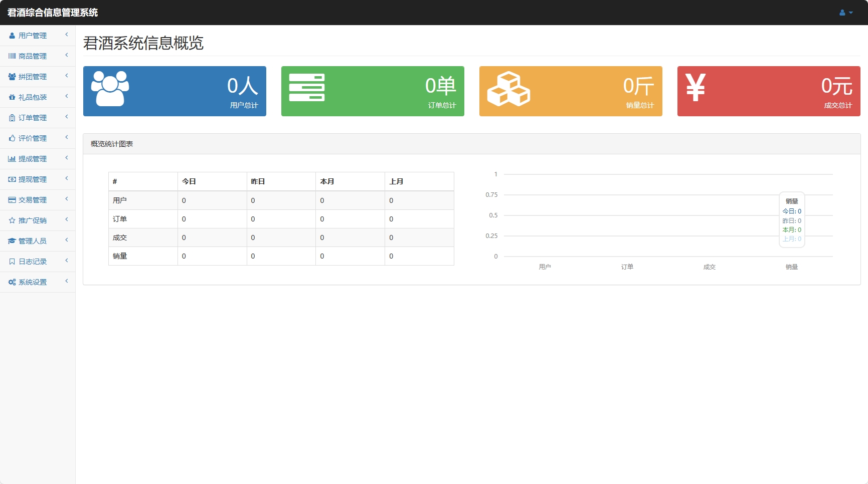Open 用户管理 in the sidebar
Viewport: 868px width, 484px height.
(38, 36)
